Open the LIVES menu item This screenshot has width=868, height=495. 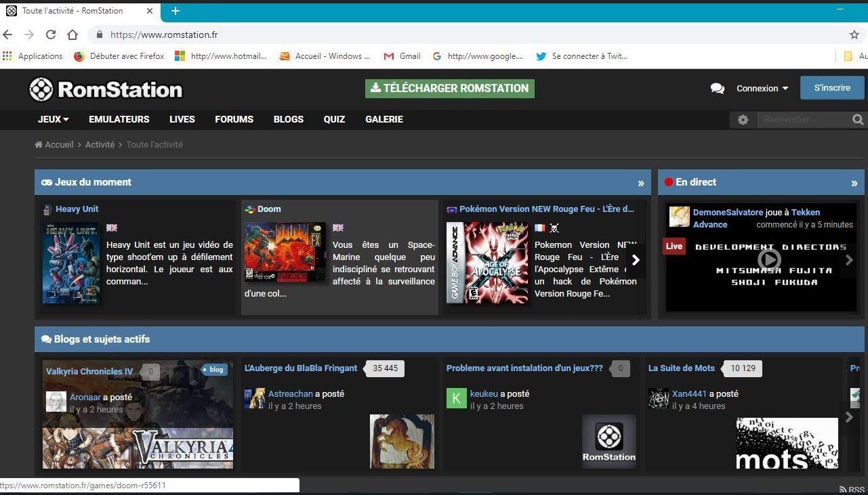(x=182, y=119)
